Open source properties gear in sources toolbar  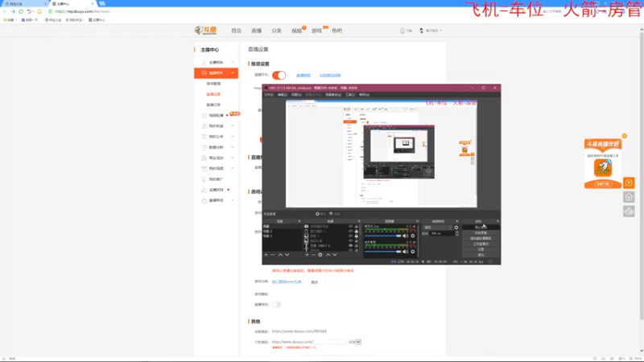coord(320,255)
